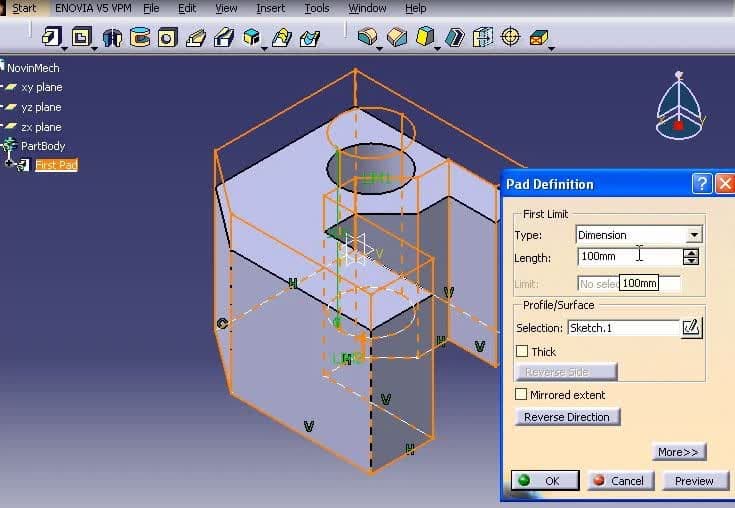This screenshot has width=735, height=508.
Task: Select the Shell tool icon
Action: (x=454, y=37)
